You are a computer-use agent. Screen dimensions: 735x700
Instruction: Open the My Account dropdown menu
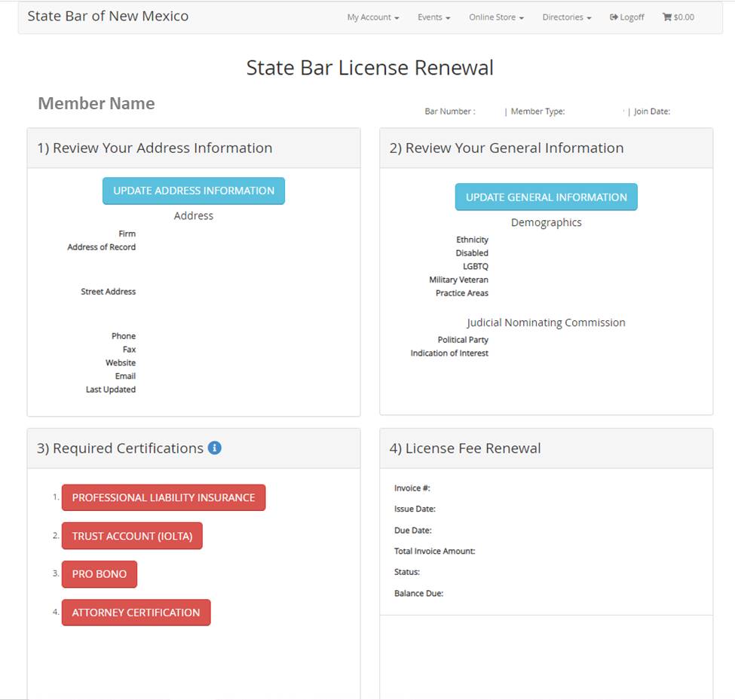(373, 17)
